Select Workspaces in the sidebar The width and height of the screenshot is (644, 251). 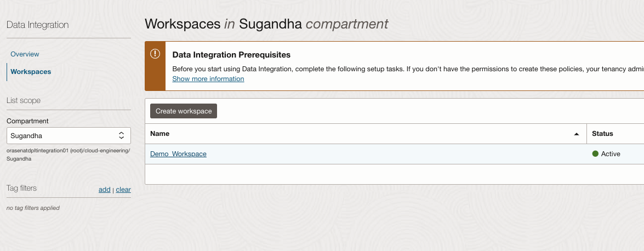[x=31, y=71]
